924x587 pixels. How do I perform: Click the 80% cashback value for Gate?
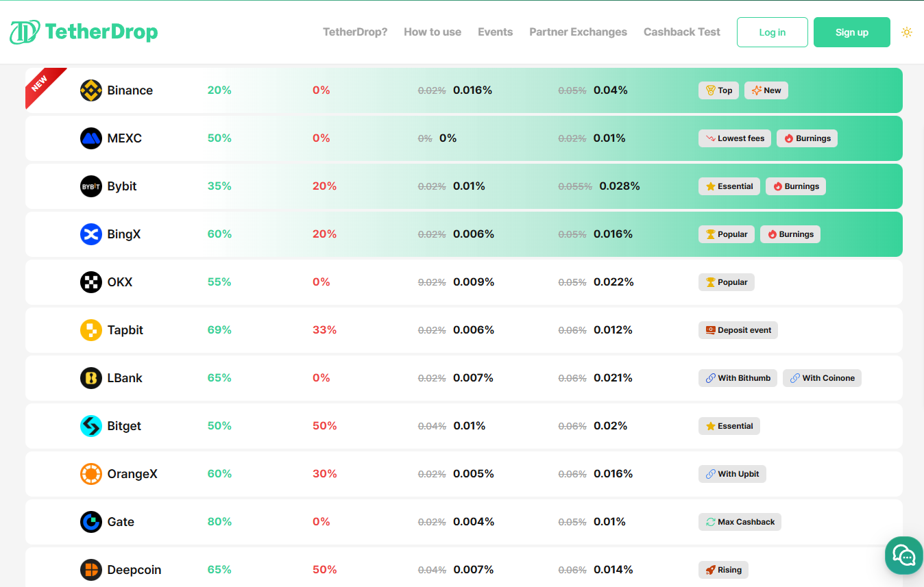click(219, 522)
